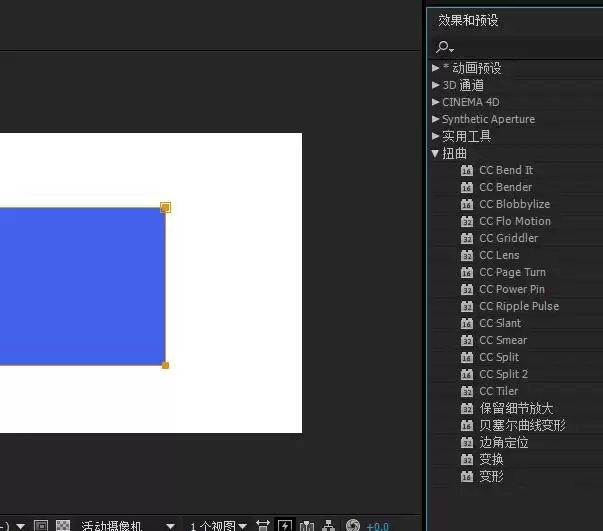Choose the CC Page Turn effect
This screenshot has height=531, width=603.
click(512, 272)
